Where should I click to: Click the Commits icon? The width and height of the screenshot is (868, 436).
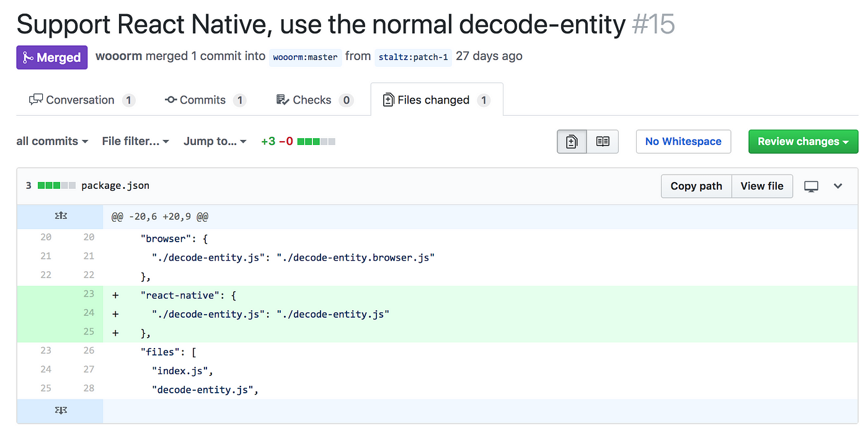point(170,100)
